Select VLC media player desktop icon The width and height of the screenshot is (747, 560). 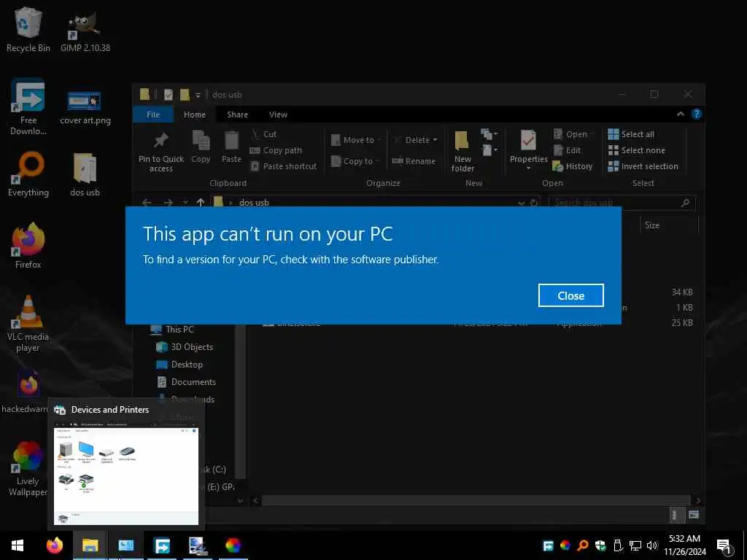(28, 324)
